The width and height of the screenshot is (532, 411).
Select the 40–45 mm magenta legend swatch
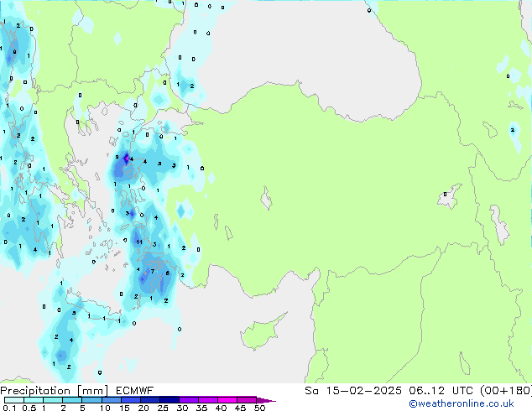click(x=227, y=400)
